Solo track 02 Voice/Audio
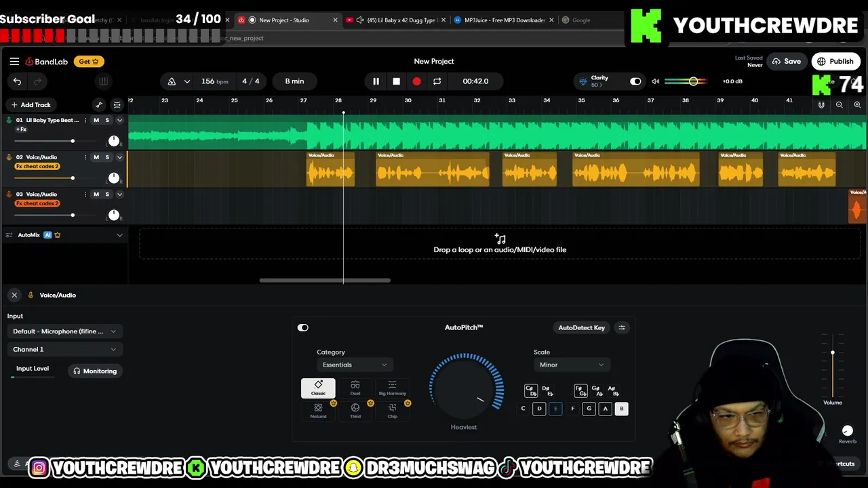The height and width of the screenshot is (488, 868). pos(107,157)
